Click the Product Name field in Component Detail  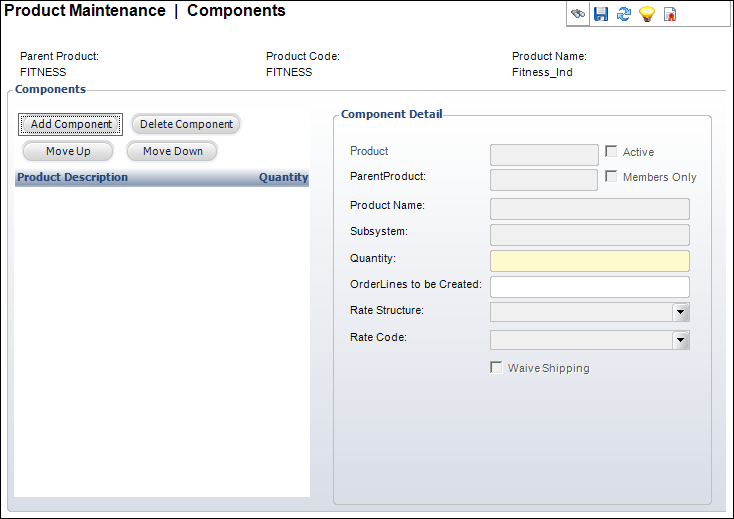[590, 209]
